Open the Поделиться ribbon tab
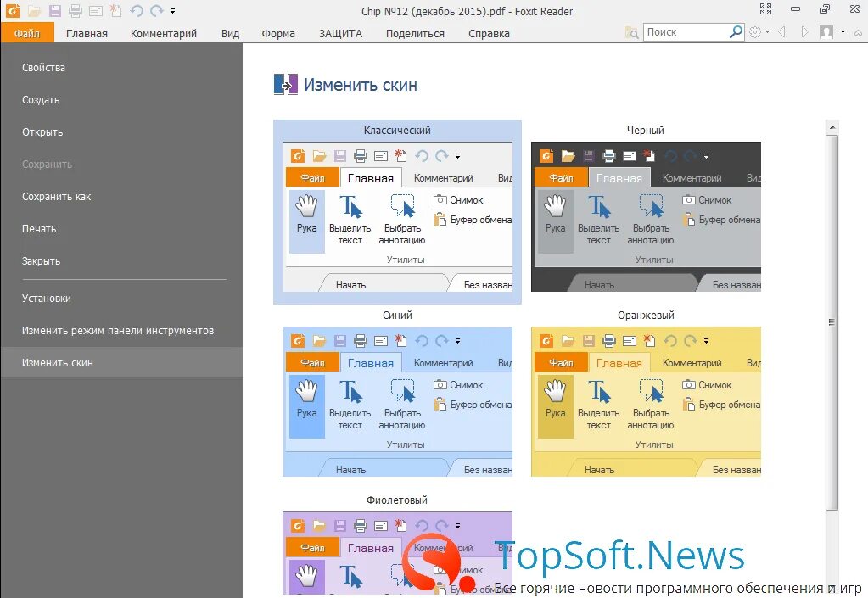Image resolution: width=868 pixels, height=598 pixels. [415, 33]
